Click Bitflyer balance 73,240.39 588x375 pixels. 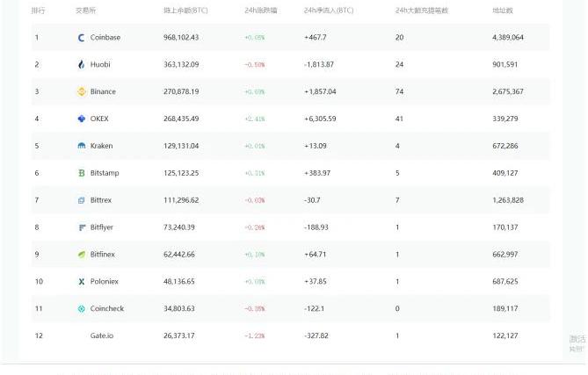179,227
